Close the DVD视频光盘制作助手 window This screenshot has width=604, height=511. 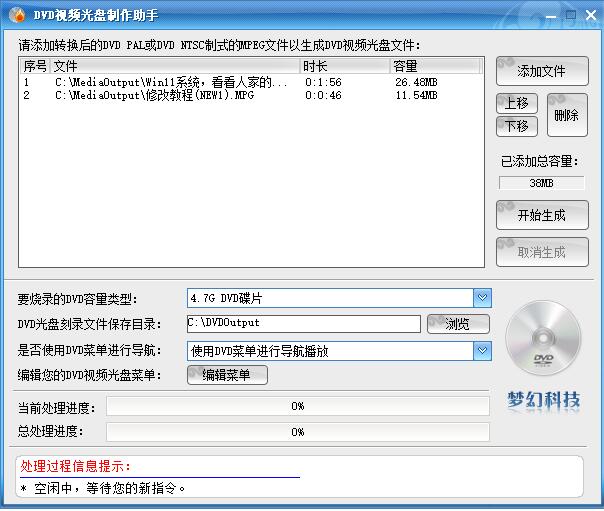pyautogui.click(x=590, y=16)
